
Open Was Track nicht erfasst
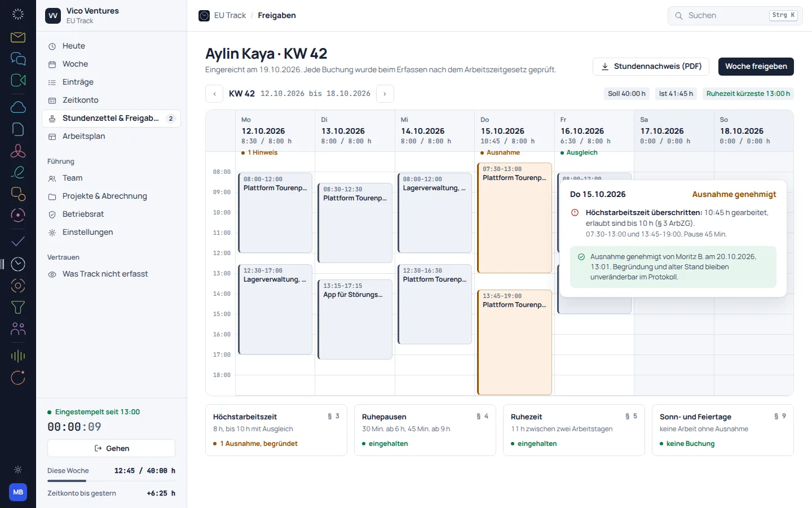point(111,274)
